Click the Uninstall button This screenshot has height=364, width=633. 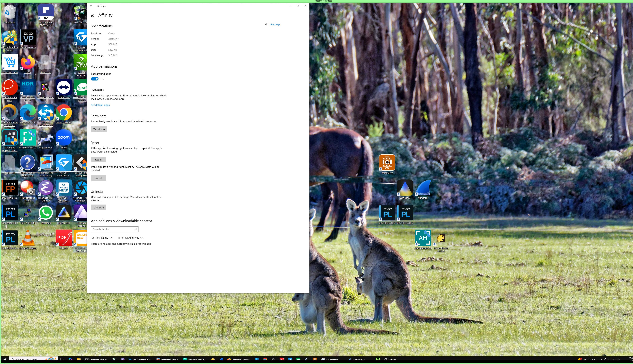point(98,207)
